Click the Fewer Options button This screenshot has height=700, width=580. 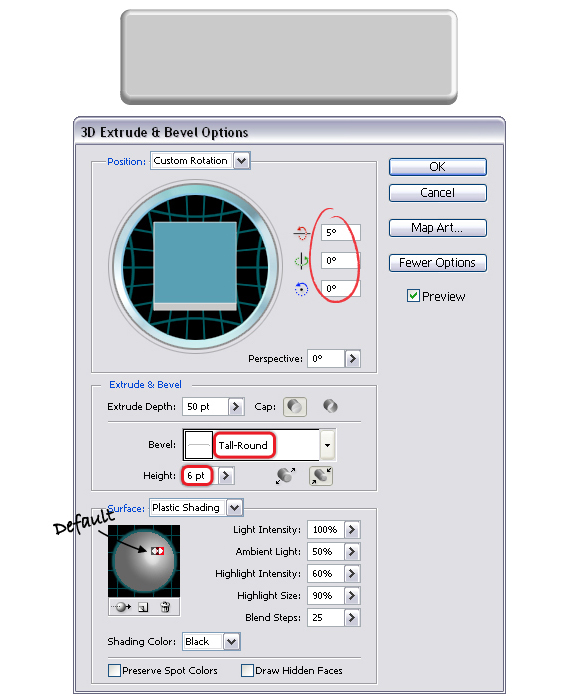click(x=438, y=263)
